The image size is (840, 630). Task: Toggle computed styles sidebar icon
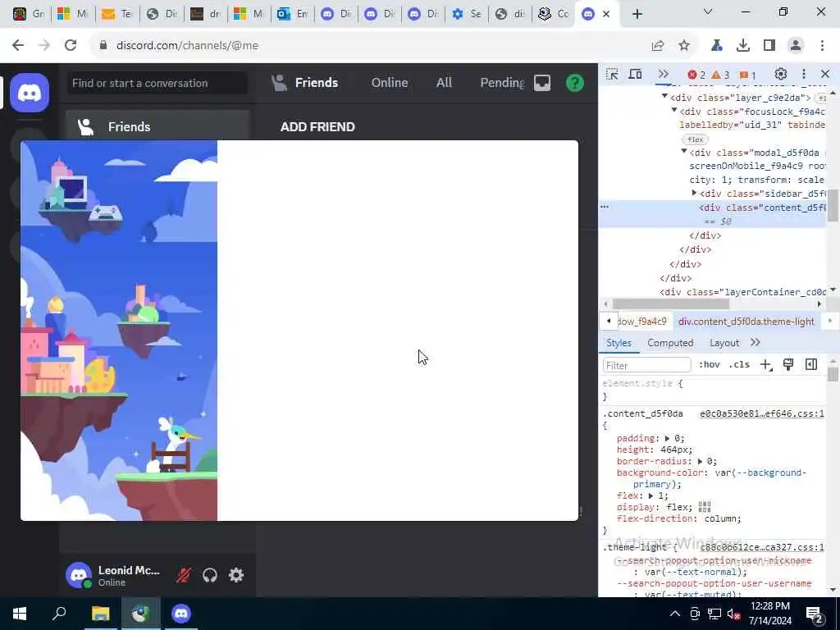coord(811,365)
